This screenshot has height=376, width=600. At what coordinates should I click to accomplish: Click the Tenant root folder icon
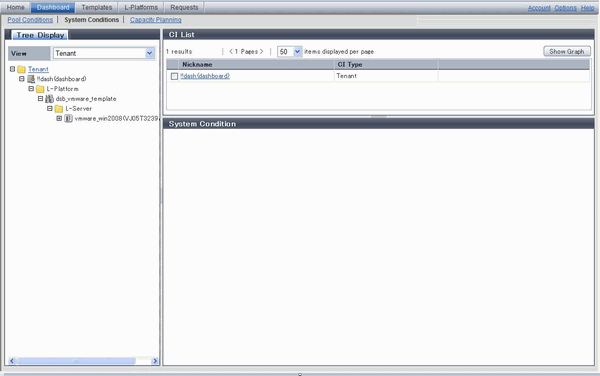[21, 69]
